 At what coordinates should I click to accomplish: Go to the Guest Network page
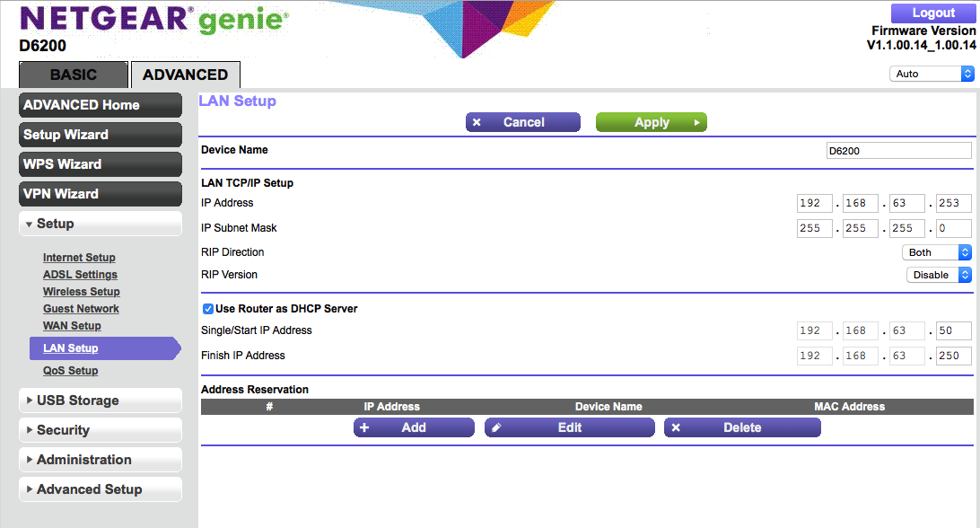[x=81, y=309]
